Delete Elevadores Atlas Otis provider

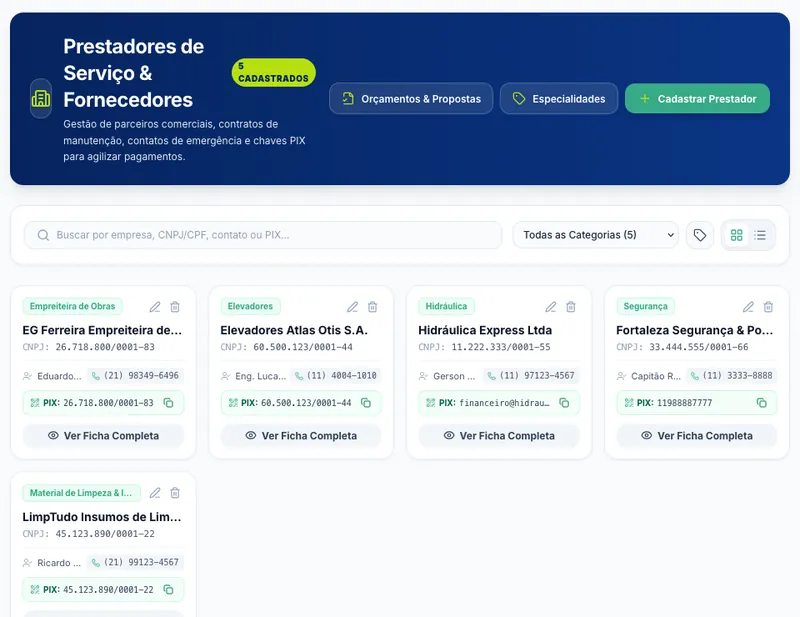click(372, 307)
